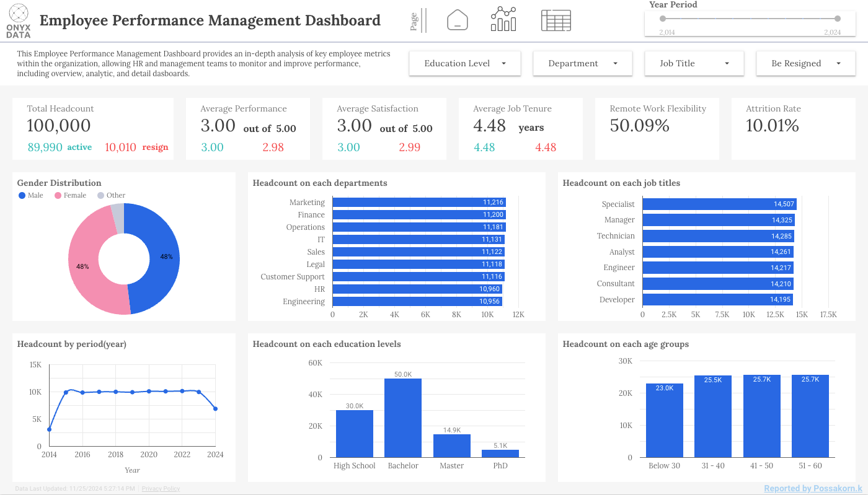Click the Other legend marker

click(101, 195)
